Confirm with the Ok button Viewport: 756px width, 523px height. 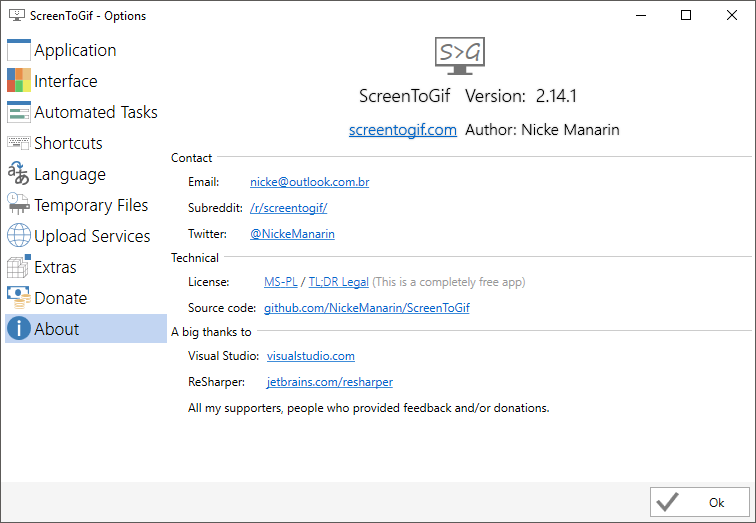point(700,502)
